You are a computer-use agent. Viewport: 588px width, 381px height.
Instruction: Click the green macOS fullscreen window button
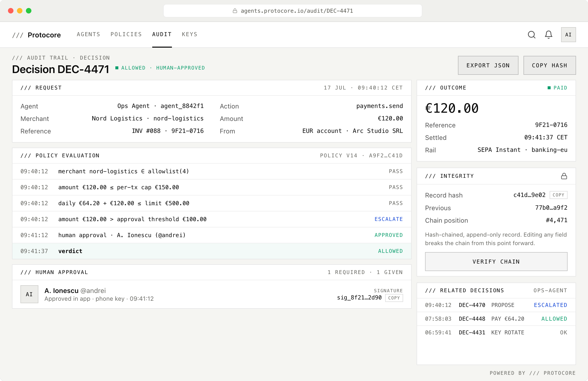(29, 11)
